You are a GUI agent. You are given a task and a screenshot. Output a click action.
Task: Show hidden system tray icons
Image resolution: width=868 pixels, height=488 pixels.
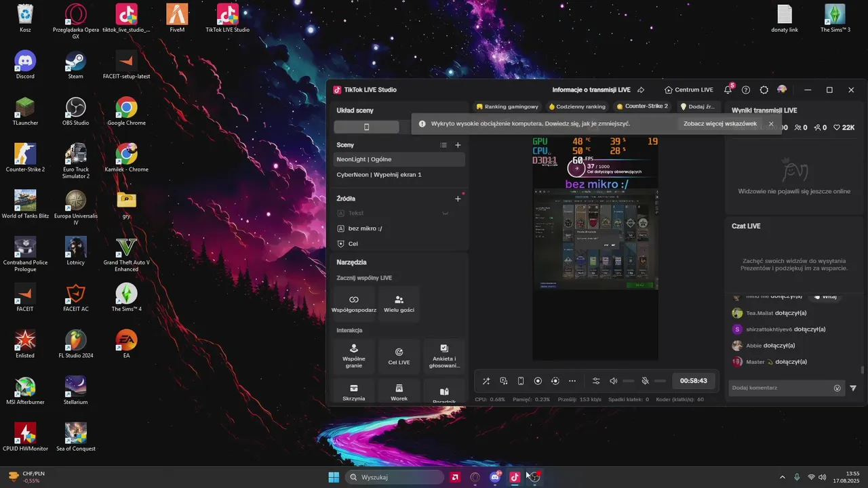coord(782,477)
